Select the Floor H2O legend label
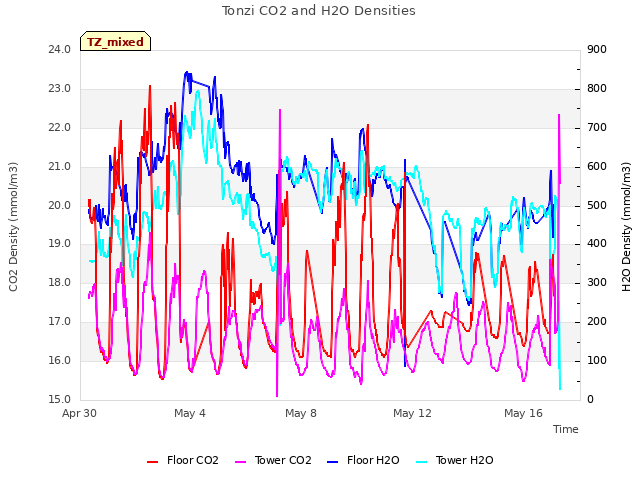 click(x=373, y=460)
